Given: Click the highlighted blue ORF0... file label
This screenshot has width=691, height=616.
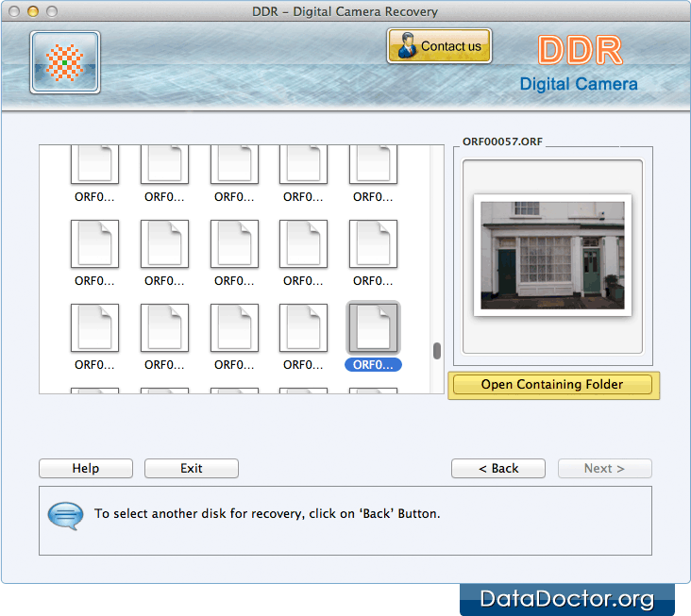Looking at the screenshot, I should [373, 364].
